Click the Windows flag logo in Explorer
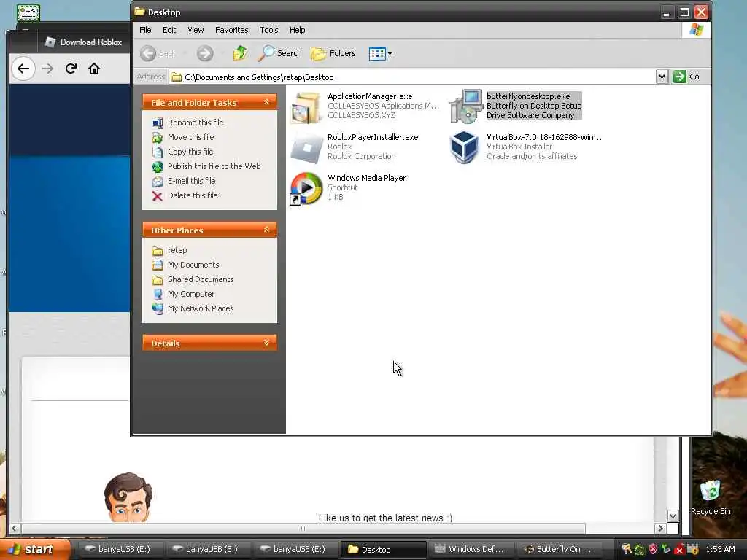The image size is (747, 560). (696, 29)
